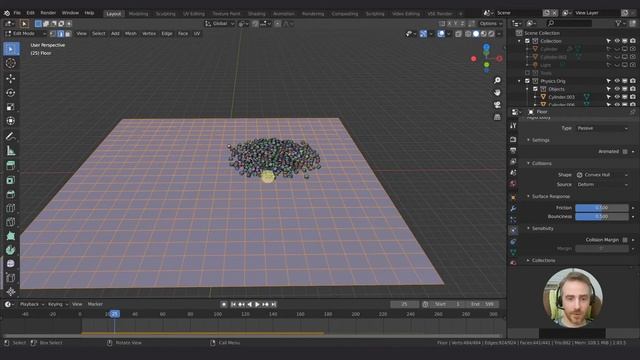The width and height of the screenshot is (640, 360).
Task: Open the Options dropdown
Action: click(x=491, y=24)
